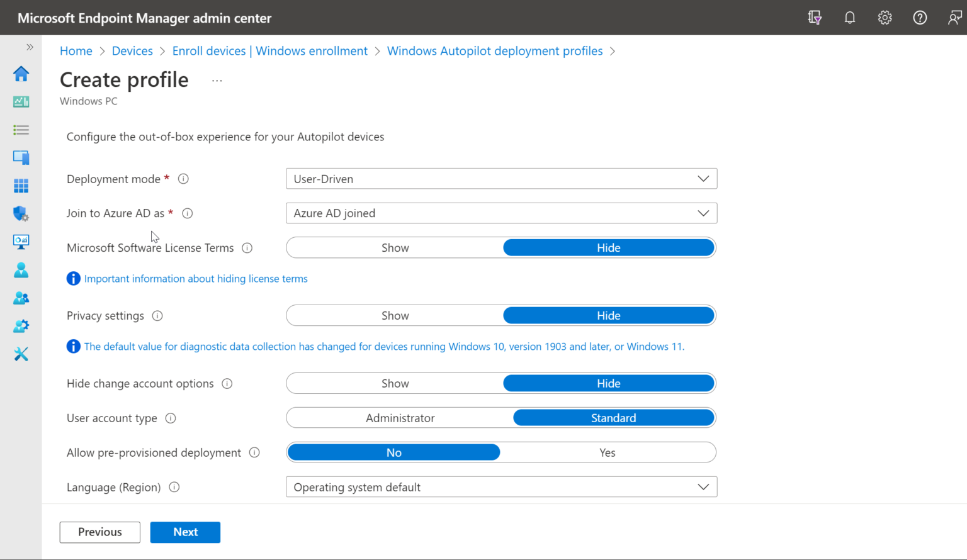
Task: Open the Groups icon in the sidebar
Action: pos(21,298)
